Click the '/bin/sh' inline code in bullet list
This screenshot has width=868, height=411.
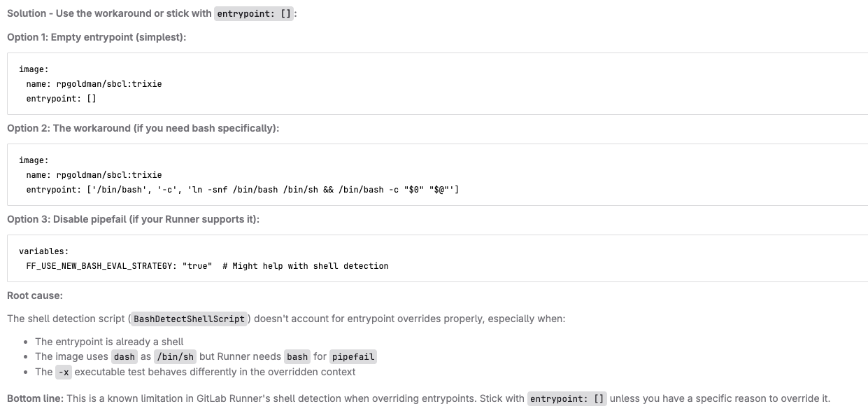[x=178, y=357]
